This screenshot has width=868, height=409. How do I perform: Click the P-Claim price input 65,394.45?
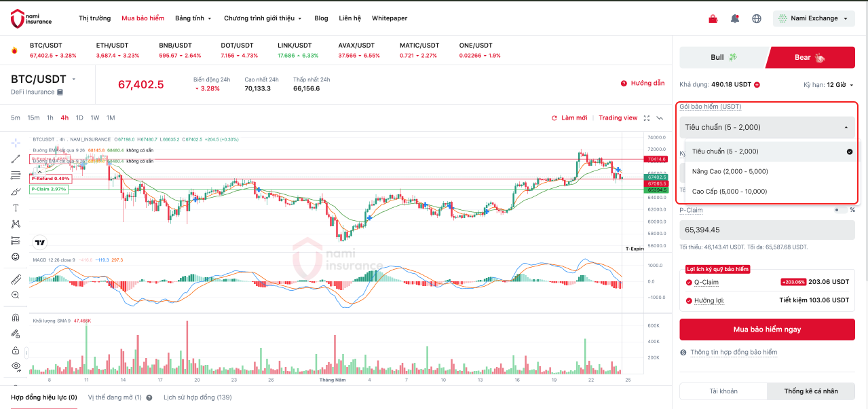tap(768, 230)
